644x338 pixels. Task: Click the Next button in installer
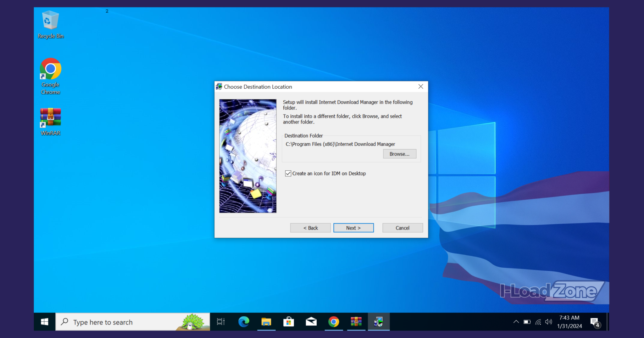pyautogui.click(x=353, y=228)
